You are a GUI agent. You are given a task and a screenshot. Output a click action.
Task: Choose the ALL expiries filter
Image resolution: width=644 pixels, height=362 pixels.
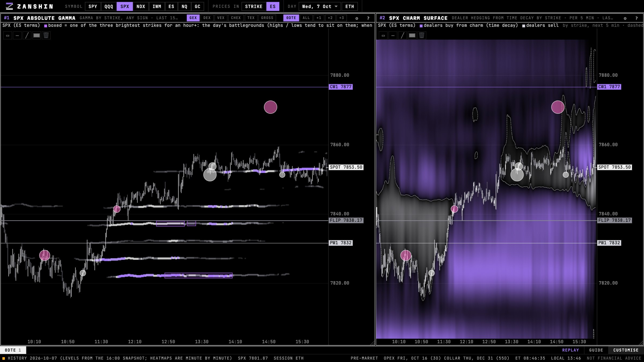pyautogui.click(x=306, y=18)
